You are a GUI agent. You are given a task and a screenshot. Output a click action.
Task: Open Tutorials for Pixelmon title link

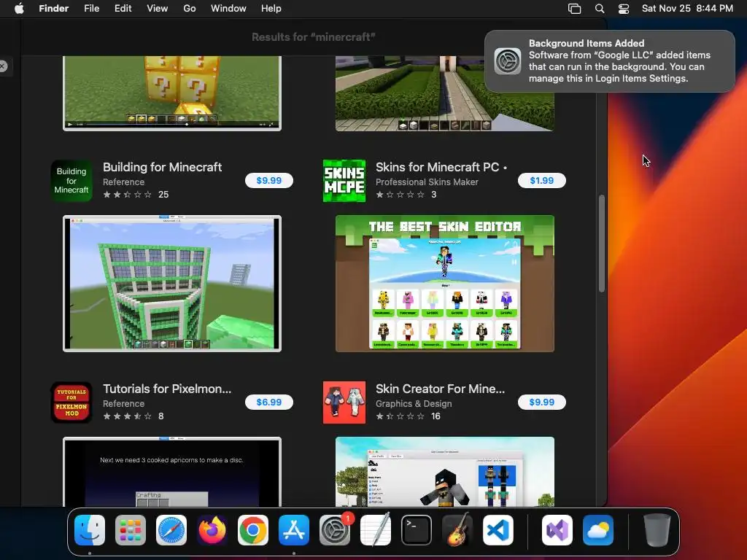coord(167,389)
